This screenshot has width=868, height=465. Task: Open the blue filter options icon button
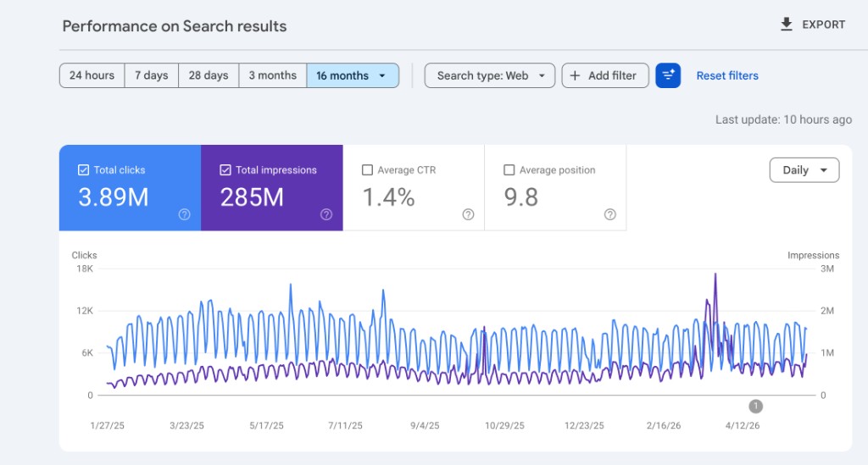668,75
